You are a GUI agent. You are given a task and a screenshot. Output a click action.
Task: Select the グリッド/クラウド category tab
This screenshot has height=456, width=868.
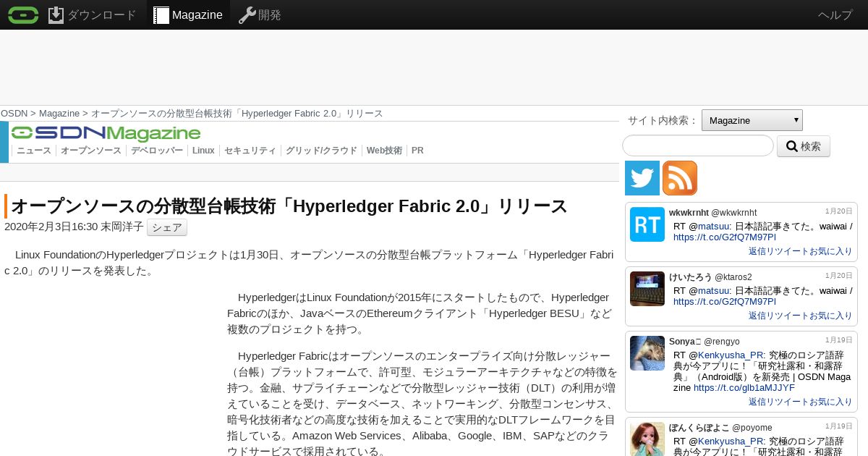[x=321, y=151]
